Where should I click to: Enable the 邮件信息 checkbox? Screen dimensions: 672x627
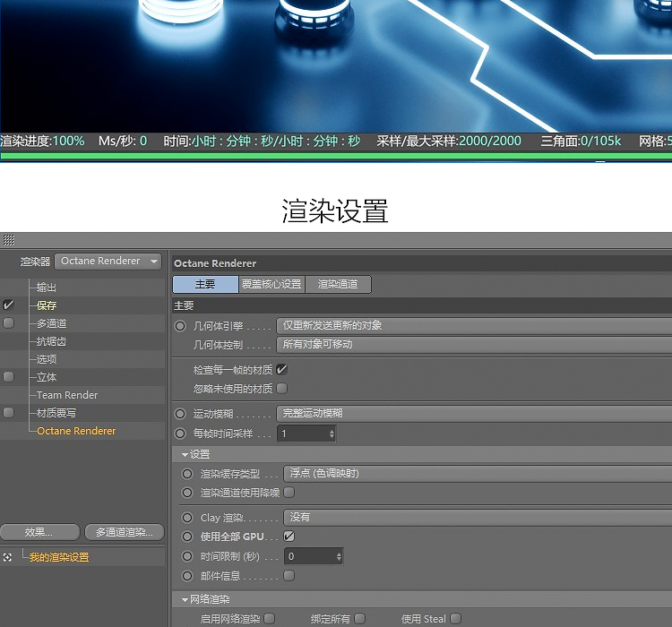pyautogui.click(x=289, y=576)
